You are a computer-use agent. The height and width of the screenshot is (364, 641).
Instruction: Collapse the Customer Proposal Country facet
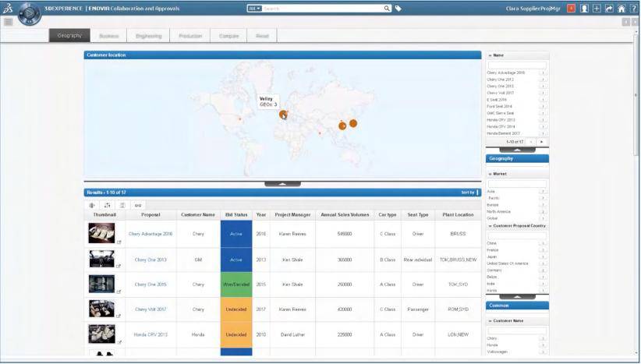pos(490,226)
